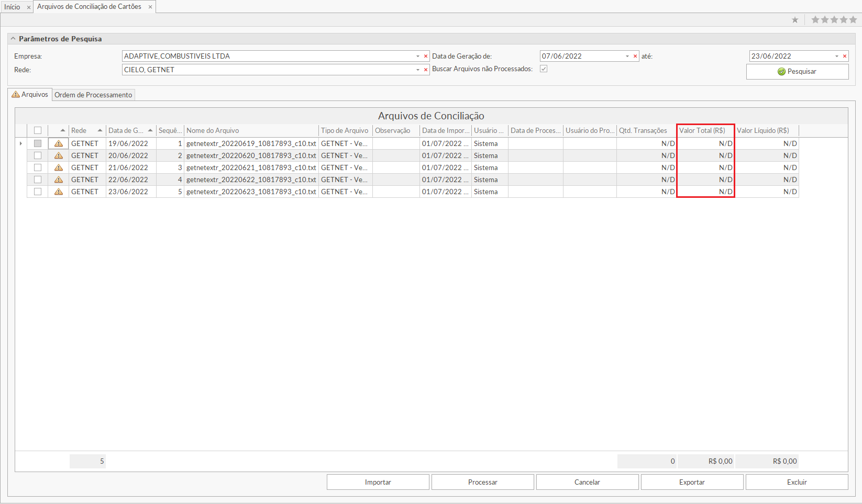Check the box for file sequence 2

coord(38,155)
